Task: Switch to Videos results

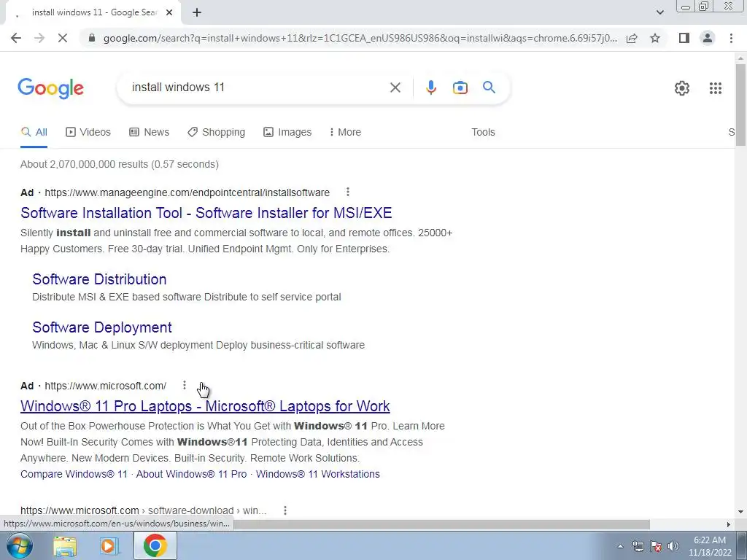Action: 88,132
